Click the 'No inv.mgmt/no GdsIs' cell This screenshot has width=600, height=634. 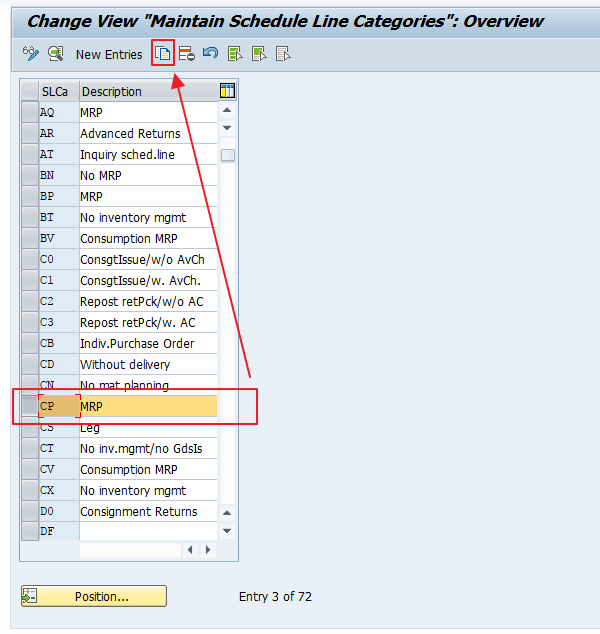click(x=148, y=448)
